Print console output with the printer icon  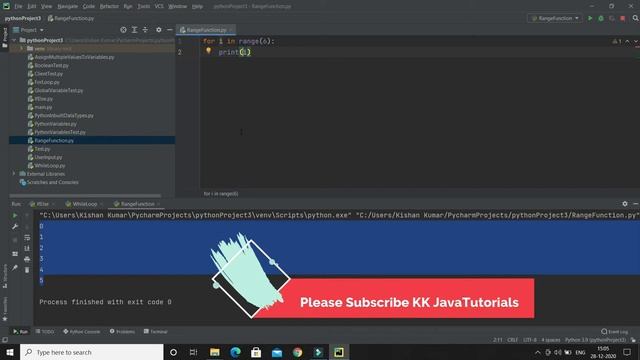coord(27,259)
